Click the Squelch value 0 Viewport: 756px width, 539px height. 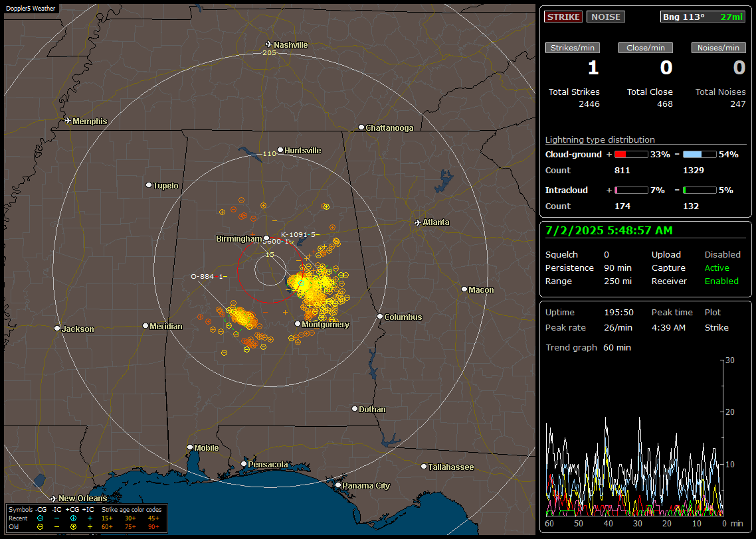(607, 255)
